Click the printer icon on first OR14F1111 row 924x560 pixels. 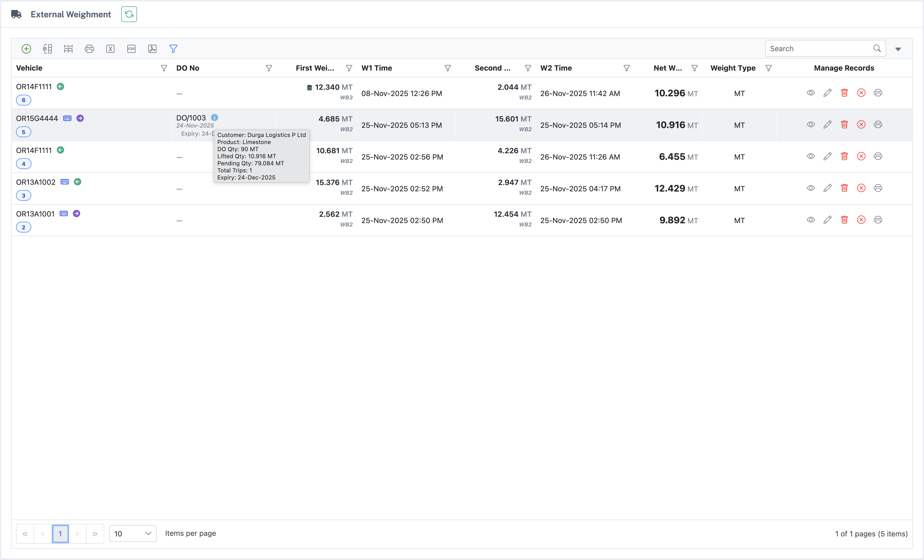click(878, 93)
